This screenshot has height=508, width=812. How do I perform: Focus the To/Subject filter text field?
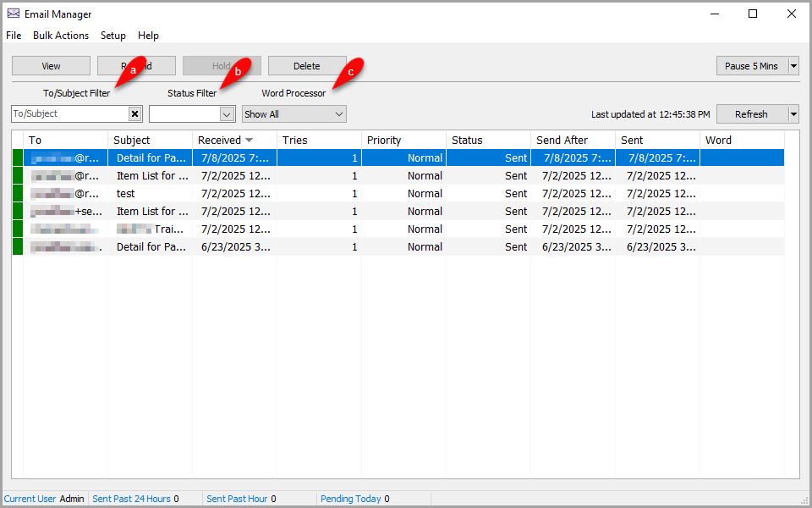point(70,114)
